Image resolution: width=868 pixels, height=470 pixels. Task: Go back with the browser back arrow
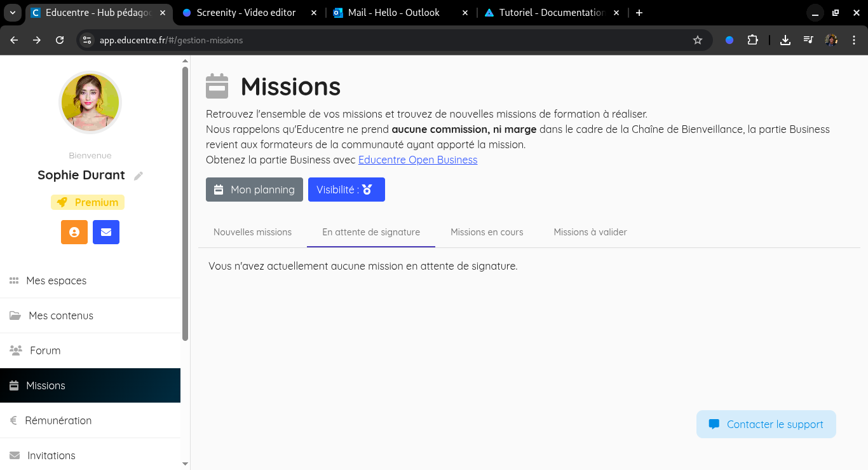[15, 40]
